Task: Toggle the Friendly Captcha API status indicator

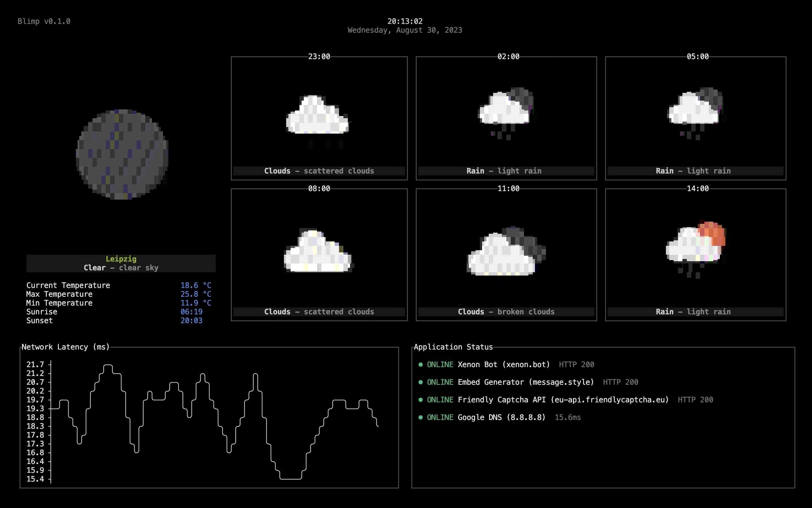Action: click(440, 400)
